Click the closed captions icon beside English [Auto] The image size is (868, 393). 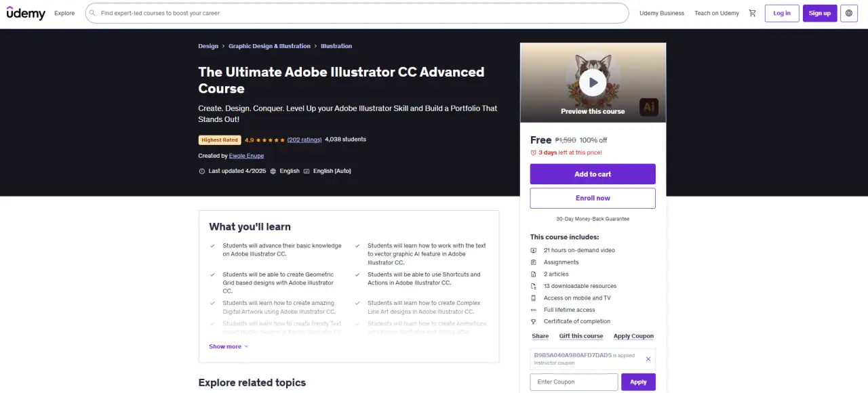pos(307,171)
